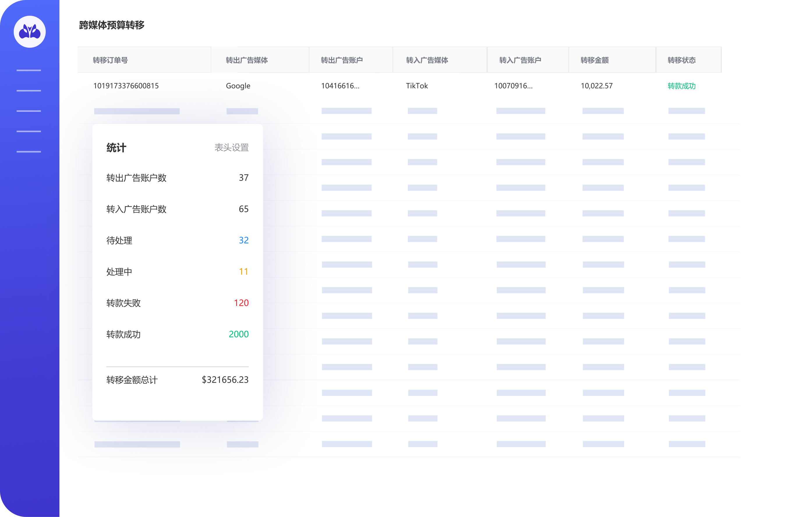
Task: Click the 转入广告账户 column header
Action: point(520,60)
